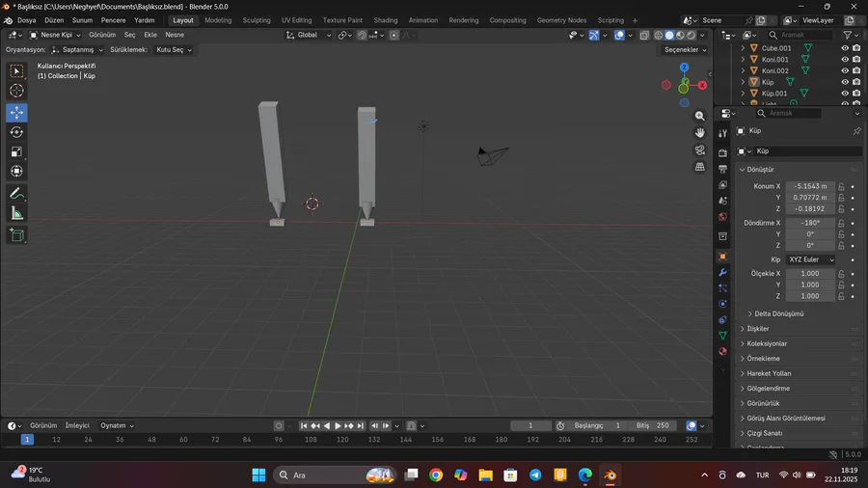Open Oynatım playback popover
This screenshot has height=488, width=868.
point(117,425)
